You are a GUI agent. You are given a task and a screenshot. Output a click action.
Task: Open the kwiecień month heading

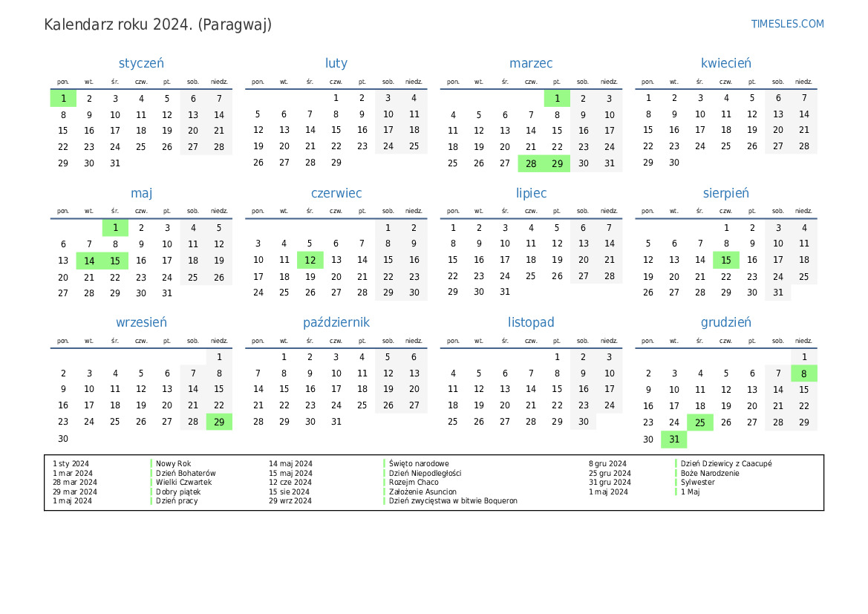click(725, 64)
